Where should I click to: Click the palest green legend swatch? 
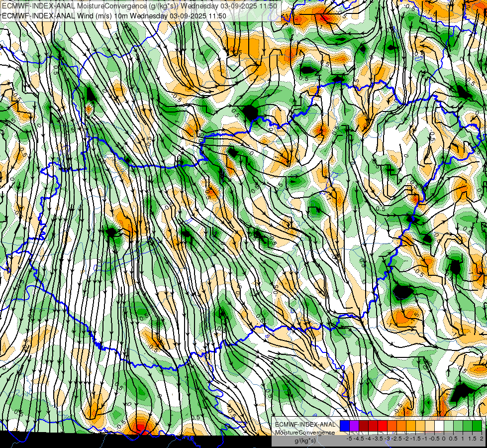pos(449,426)
